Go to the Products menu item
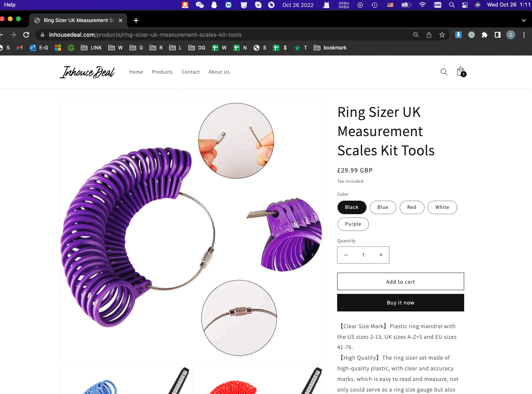532x394 pixels. point(162,72)
